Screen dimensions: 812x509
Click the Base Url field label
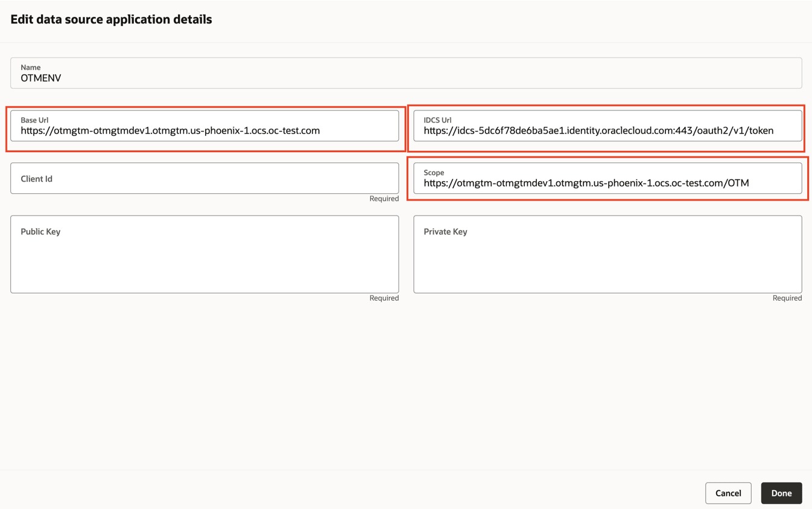tap(34, 120)
